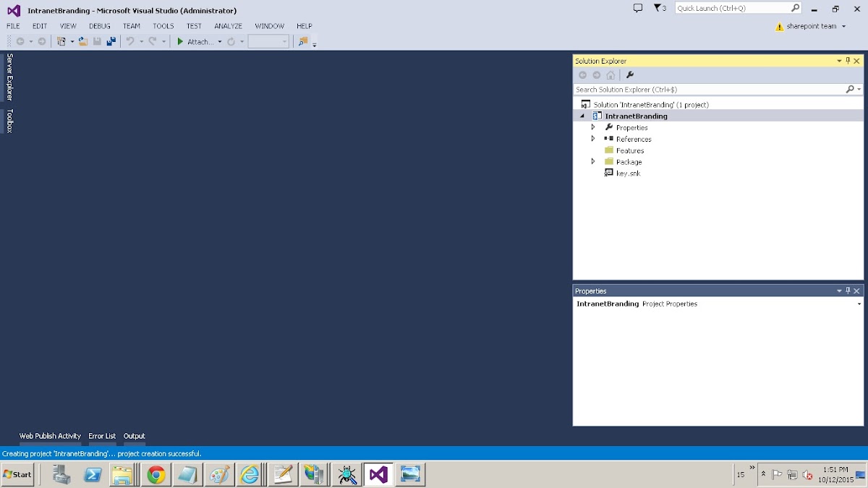Click the Redo toolbar icon

[x=153, y=42]
